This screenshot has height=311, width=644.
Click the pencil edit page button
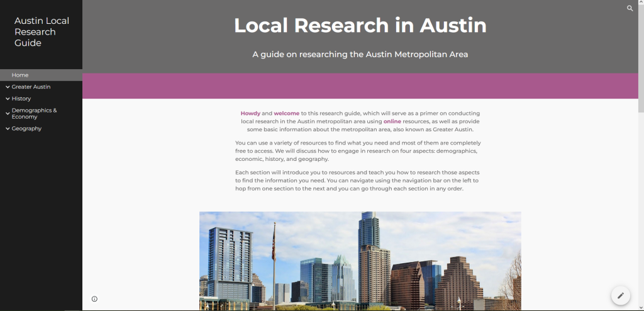[x=621, y=295]
